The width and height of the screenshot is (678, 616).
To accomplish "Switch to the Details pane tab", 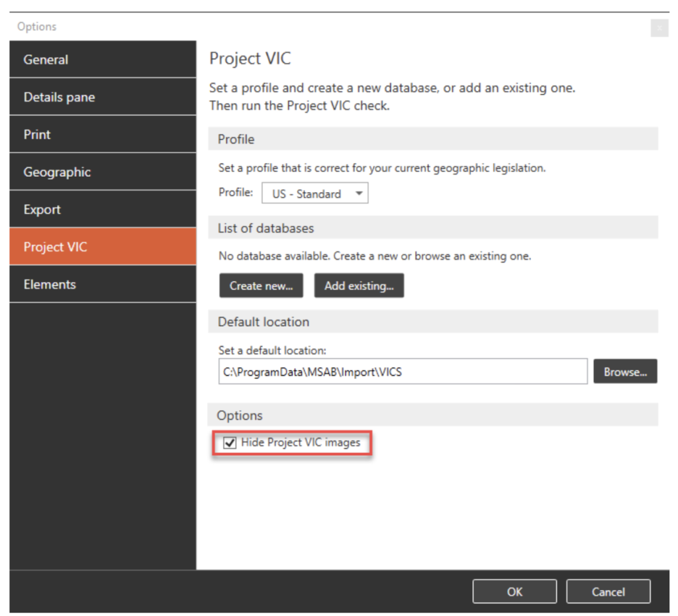I will pos(103,97).
